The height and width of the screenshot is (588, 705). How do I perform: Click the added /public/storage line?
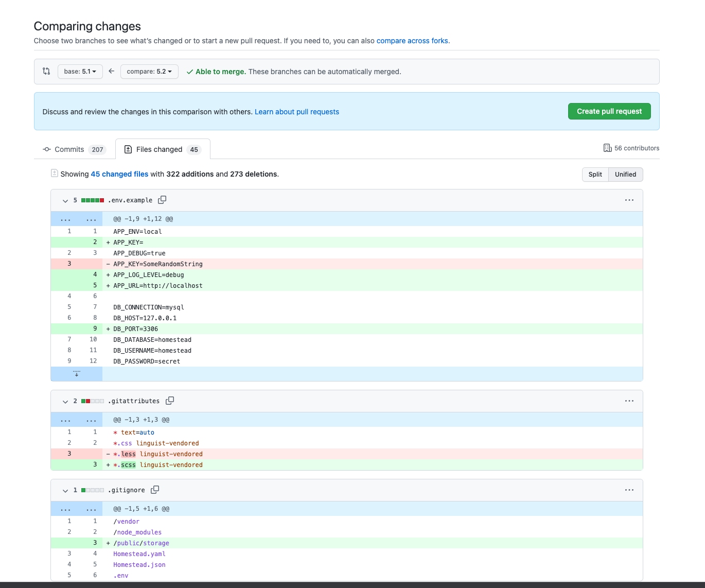[x=347, y=543]
